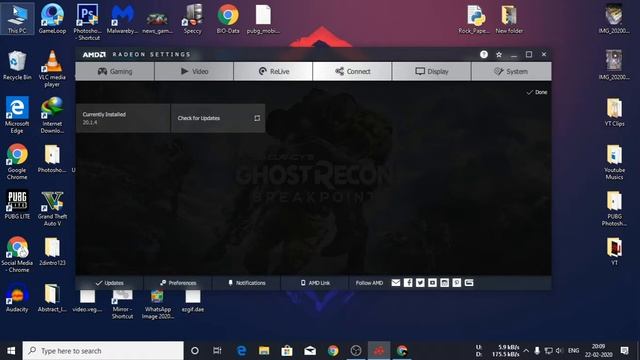Select Youtube Musics folder
The image size is (640, 360).
614,162
